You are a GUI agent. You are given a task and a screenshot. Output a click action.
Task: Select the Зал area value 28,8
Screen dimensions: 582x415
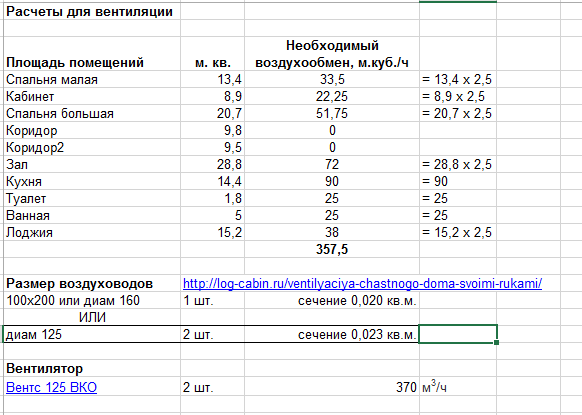[x=213, y=164]
